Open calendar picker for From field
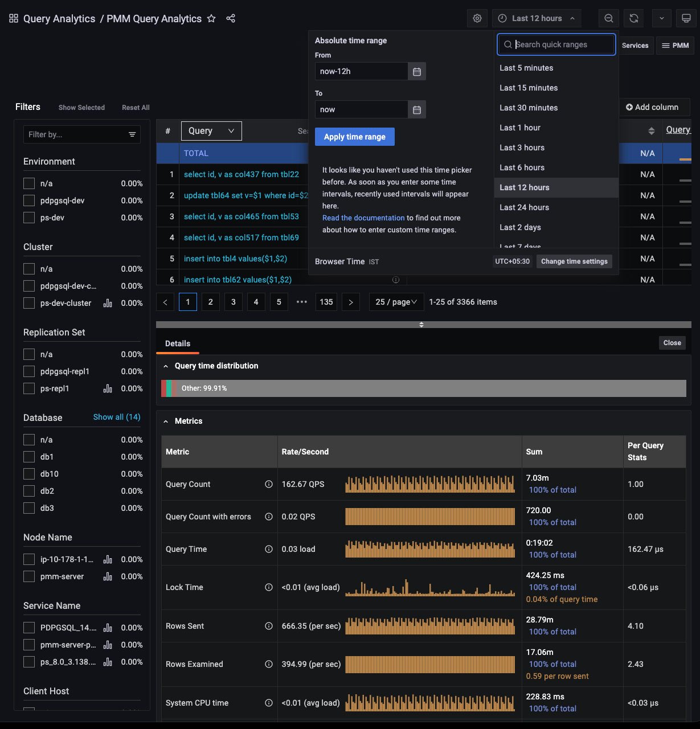The image size is (700, 729). click(417, 72)
